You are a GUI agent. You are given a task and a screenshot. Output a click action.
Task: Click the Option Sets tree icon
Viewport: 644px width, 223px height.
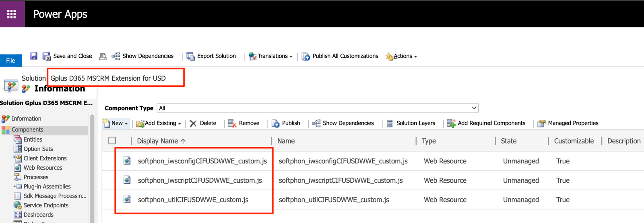(x=18, y=149)
